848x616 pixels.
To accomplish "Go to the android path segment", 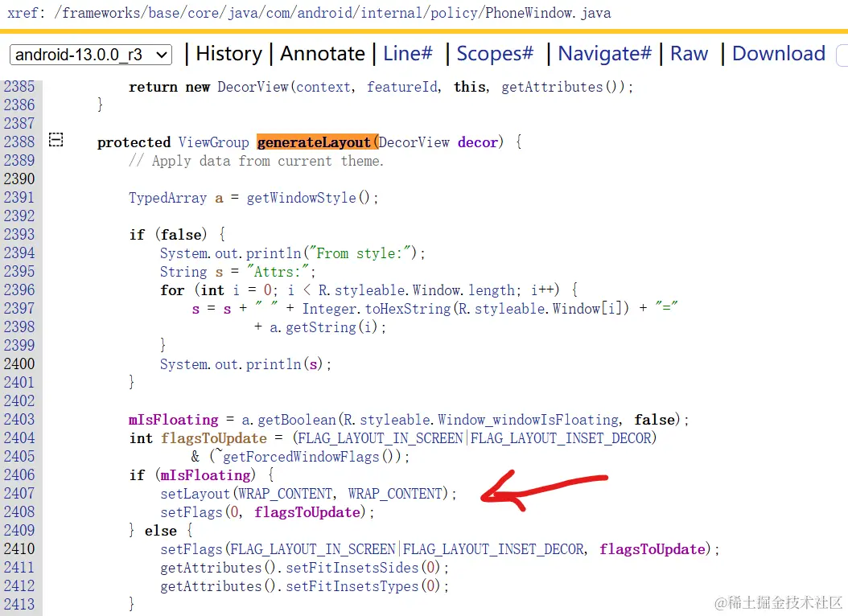I will pos(325,12).
